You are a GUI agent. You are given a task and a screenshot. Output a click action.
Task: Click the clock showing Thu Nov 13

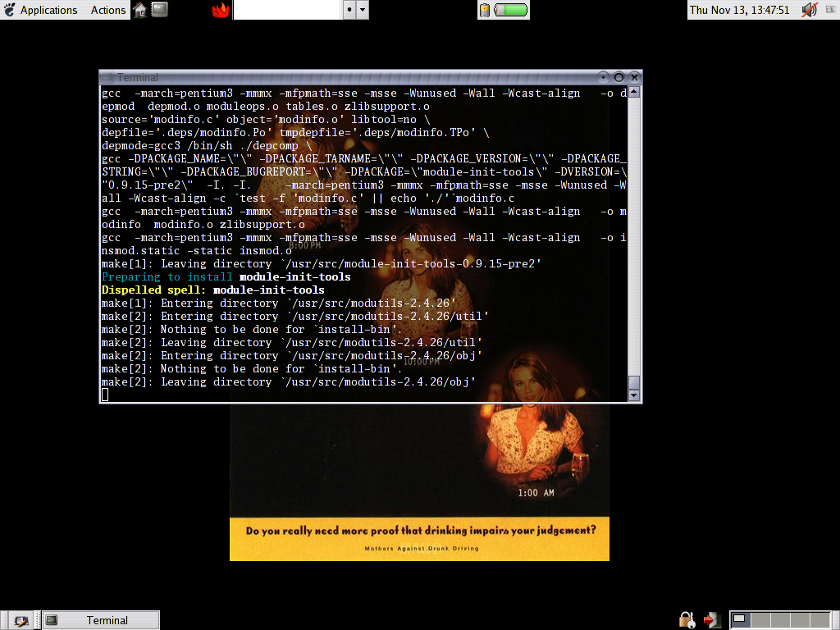tap(739, 10)
